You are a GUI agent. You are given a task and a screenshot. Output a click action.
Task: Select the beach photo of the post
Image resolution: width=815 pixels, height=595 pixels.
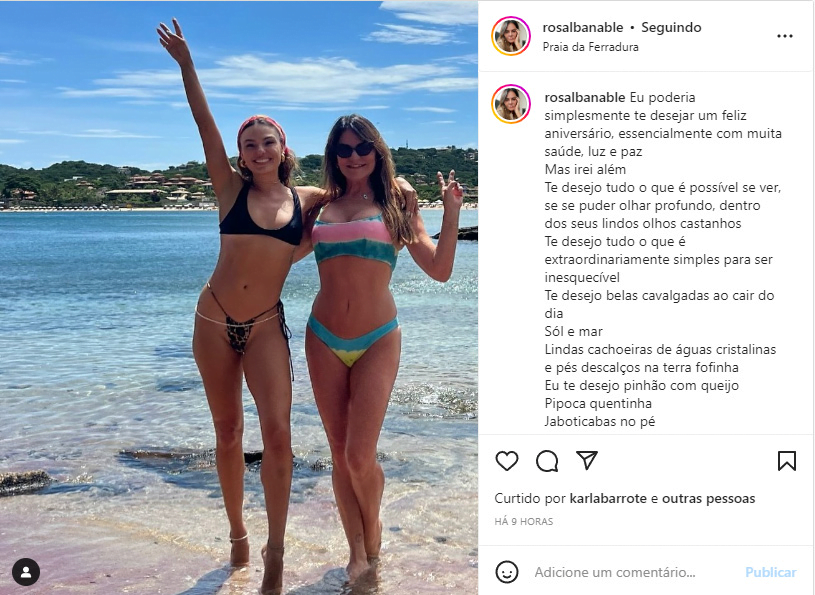239,298
